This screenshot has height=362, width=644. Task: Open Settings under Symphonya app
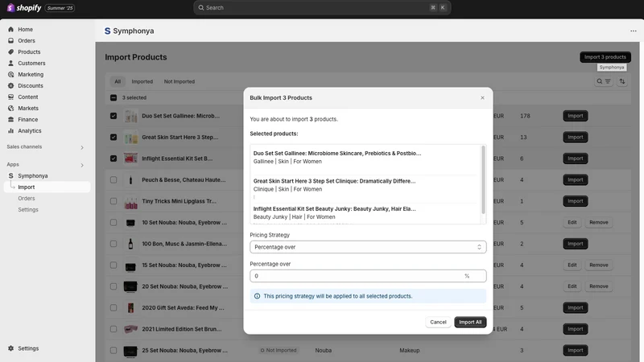[x=28, y=210]
